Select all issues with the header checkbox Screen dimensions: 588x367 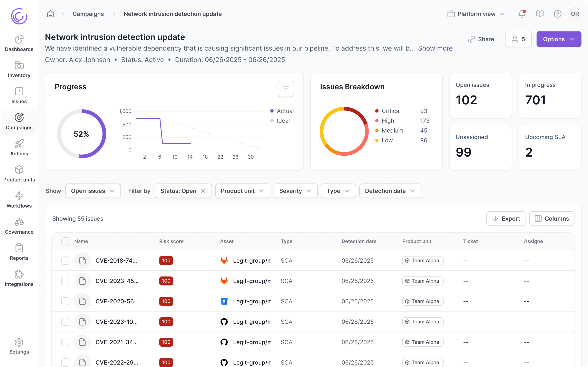(x=65, y=241)
